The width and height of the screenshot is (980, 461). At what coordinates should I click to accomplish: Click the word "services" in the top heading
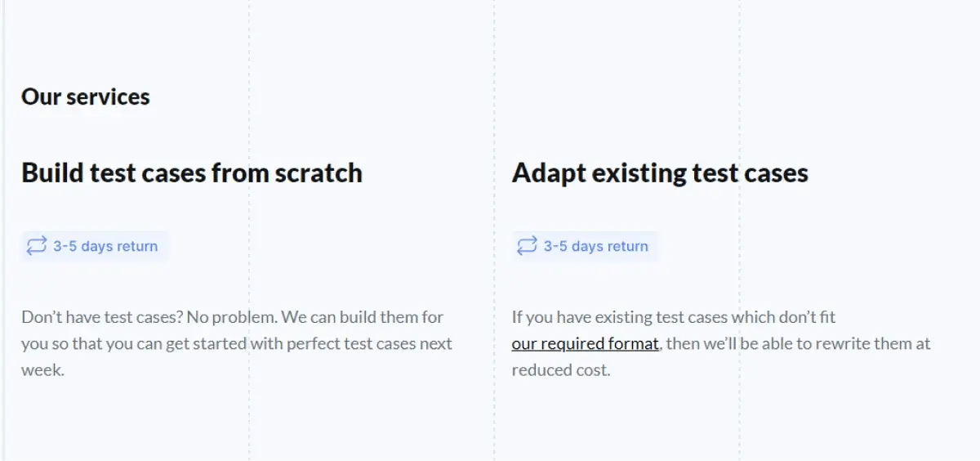pos(108,96)
